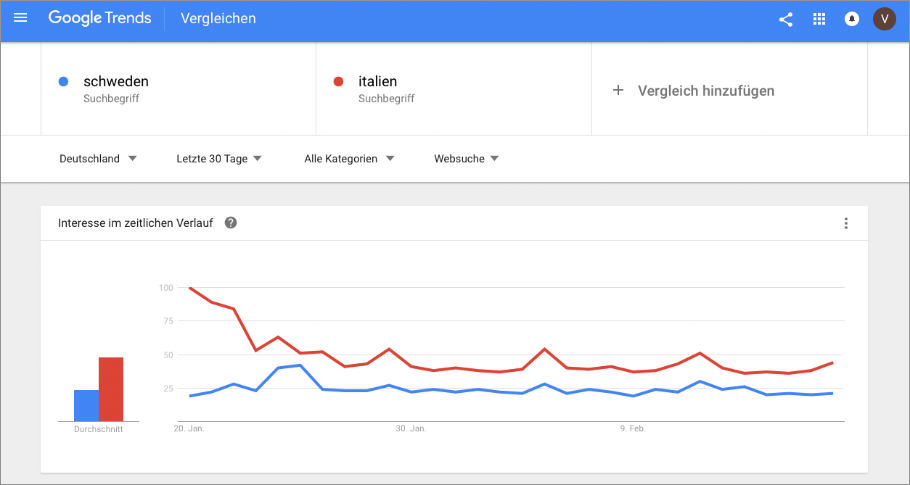Click Vergleich hinzufügen
This screenshot has width=910, height=485.
pos(704,90)
